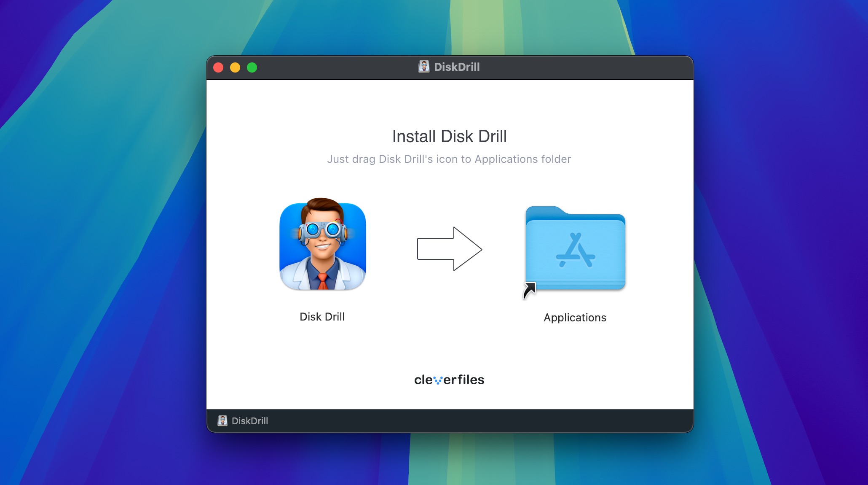Click empty space in the bottom path bar
Image resolution: width=868 pixels, height=485 pixels.
[463, 421]
